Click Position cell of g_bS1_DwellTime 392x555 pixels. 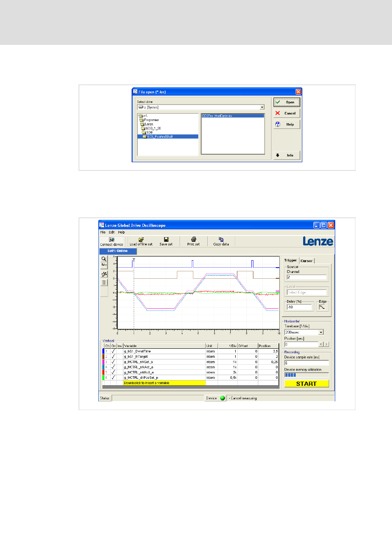268,351
